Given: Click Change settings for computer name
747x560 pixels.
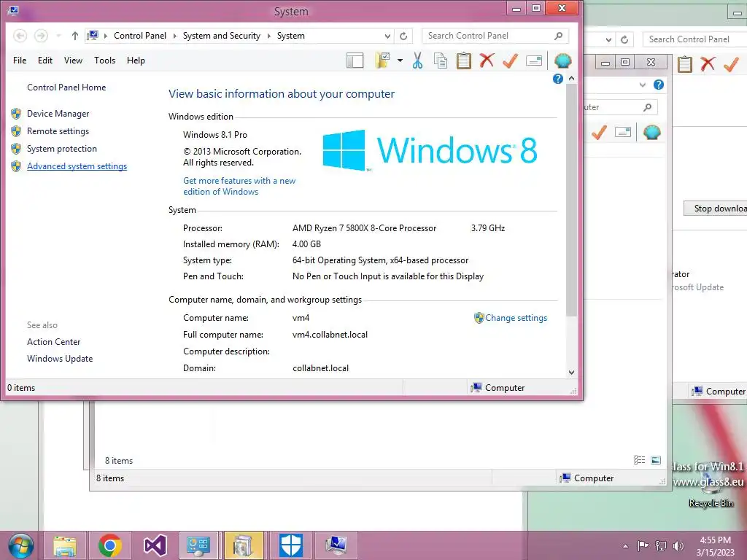Looking at the screenshot, I should pyautogui.click(x=516, y=318).
